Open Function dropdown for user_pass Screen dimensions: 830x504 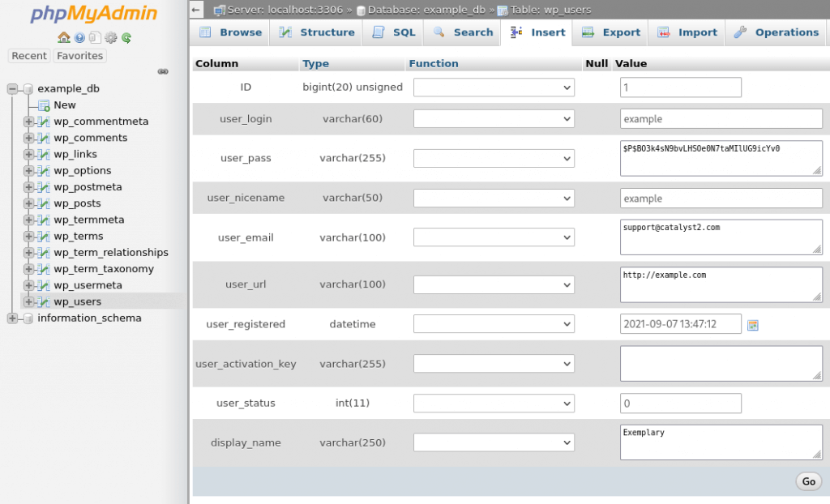pyautogui.click(x=494, y=158)
